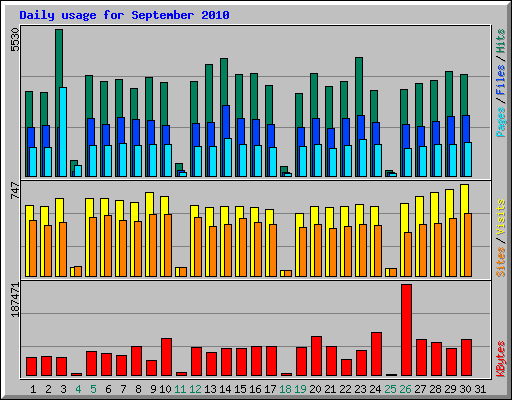Click the day "30" axis label
This screenshot has height=400, width=512.
[465, 389]
